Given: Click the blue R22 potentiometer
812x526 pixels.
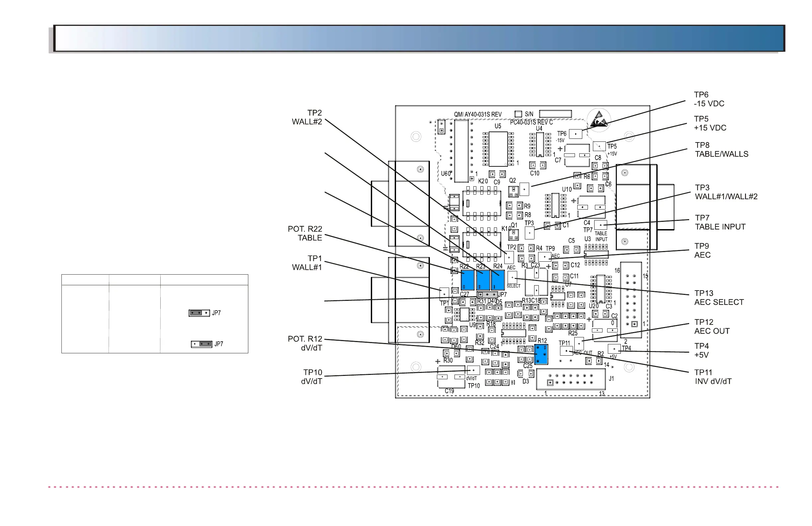Looking at the screenshot, I should point(467,280).
